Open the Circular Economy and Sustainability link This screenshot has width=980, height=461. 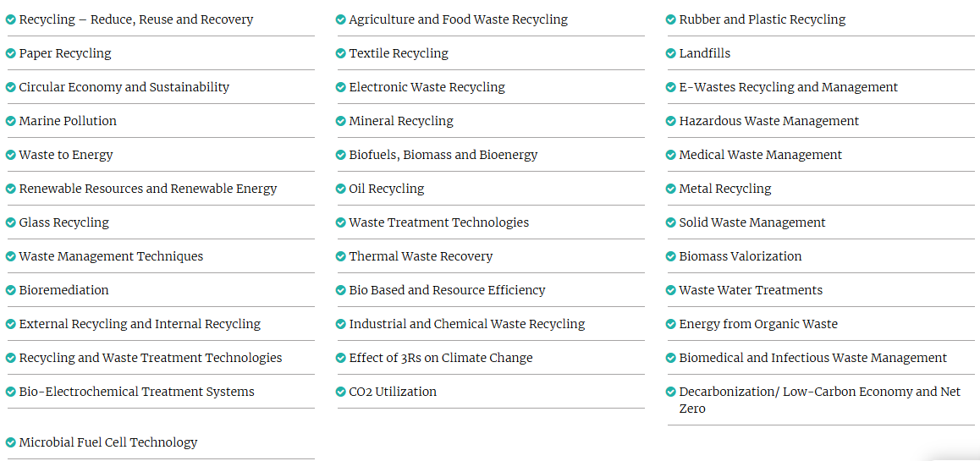pos(124,87)
